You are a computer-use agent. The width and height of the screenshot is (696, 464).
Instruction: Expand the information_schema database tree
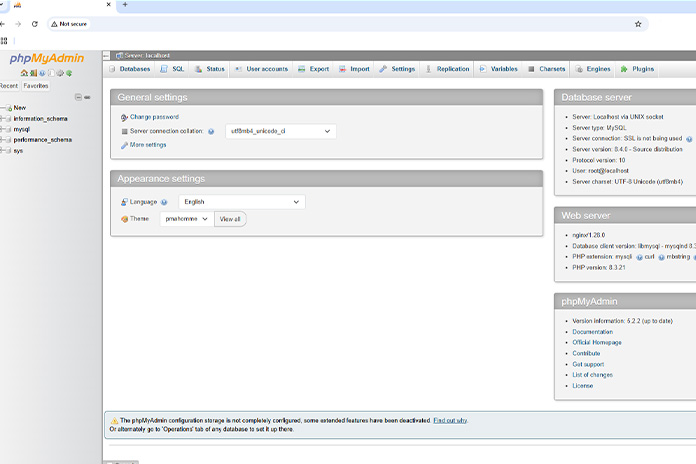4,118
